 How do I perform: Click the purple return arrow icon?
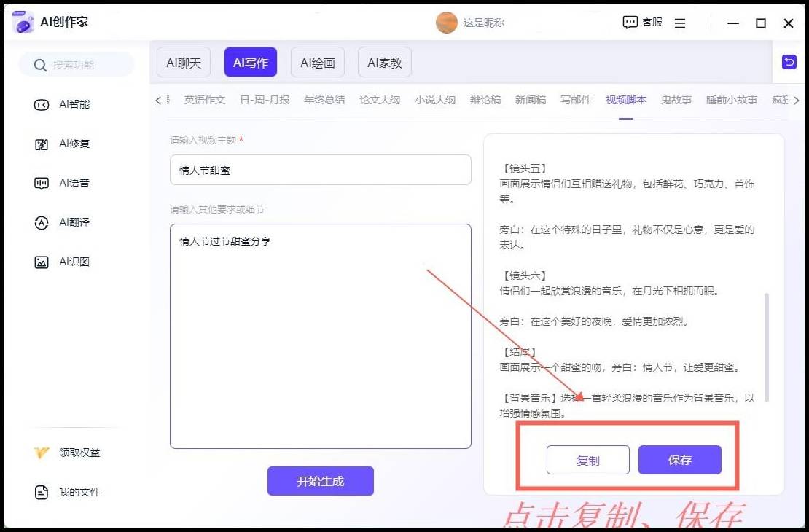pyautogui.click(x=789, y=63)
